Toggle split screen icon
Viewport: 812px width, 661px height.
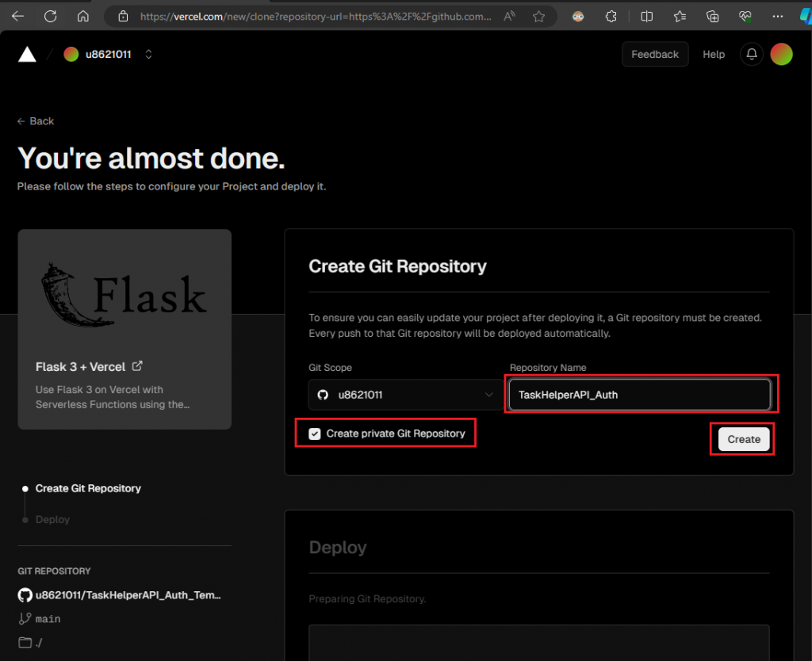646,17
